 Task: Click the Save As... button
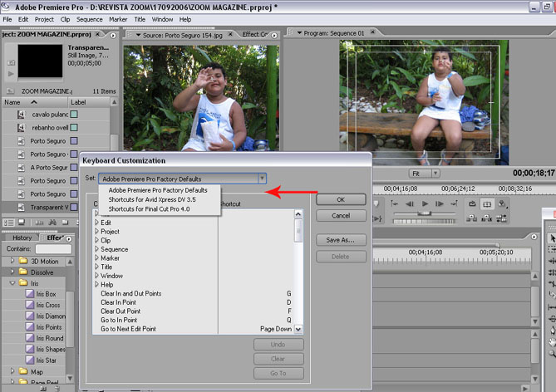tap(341, 240)
